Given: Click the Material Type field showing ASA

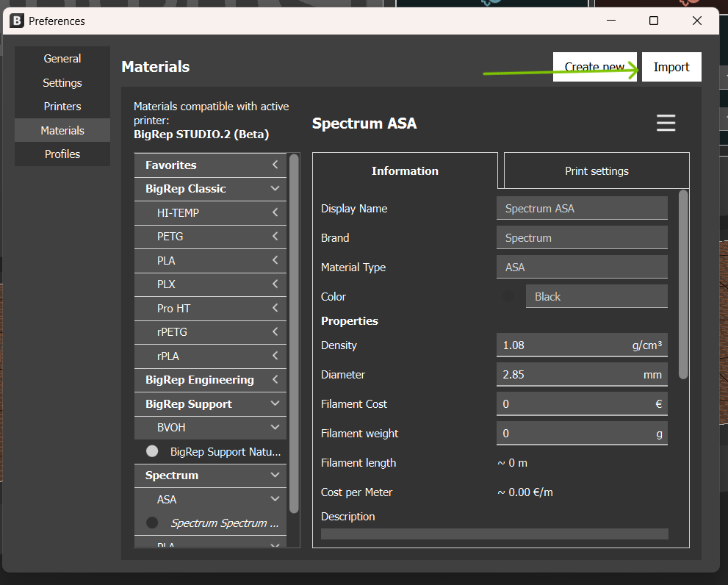Looking at the screenshot, I should (x=582, y=268).
